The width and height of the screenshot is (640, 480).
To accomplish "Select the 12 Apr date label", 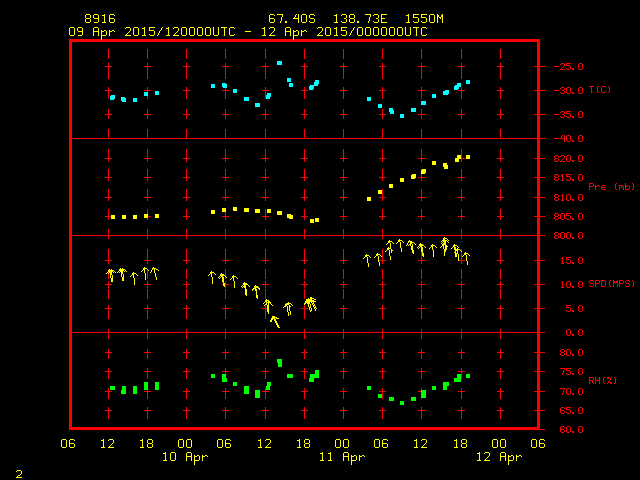I will pyautogui.click(x=498, y=457).
